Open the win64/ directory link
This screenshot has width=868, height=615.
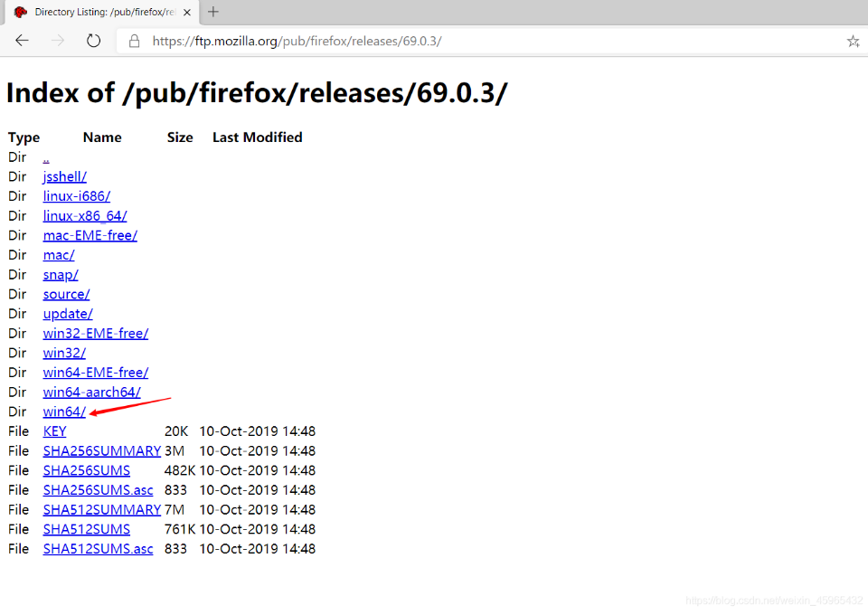click(x=64, y=412)
